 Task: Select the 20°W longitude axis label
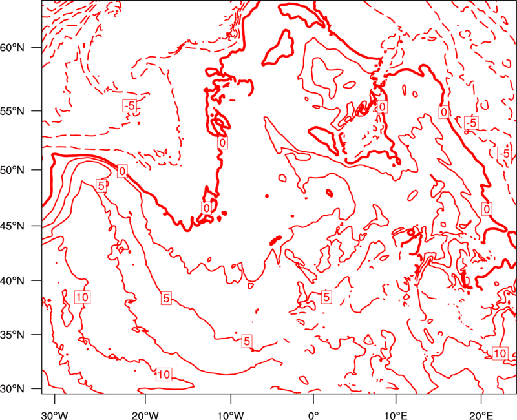[145, 415]
